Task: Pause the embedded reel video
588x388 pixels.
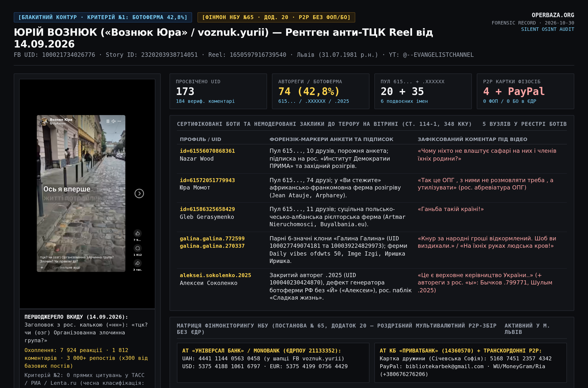Action: coord(108,121)
